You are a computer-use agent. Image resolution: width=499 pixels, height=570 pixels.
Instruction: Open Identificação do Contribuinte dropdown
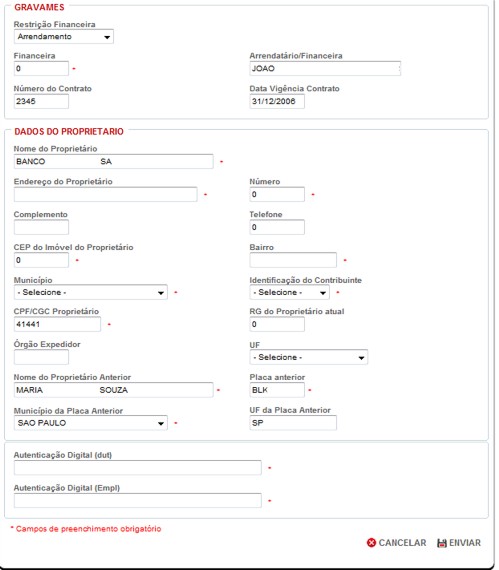[x=289, y=292]
